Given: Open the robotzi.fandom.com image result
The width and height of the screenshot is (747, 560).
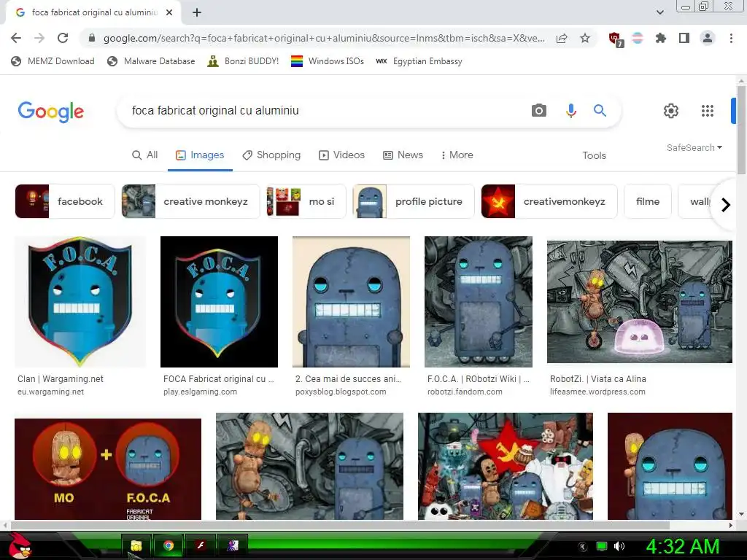Looking at the screenshot, I should click(x=479, y=301).
